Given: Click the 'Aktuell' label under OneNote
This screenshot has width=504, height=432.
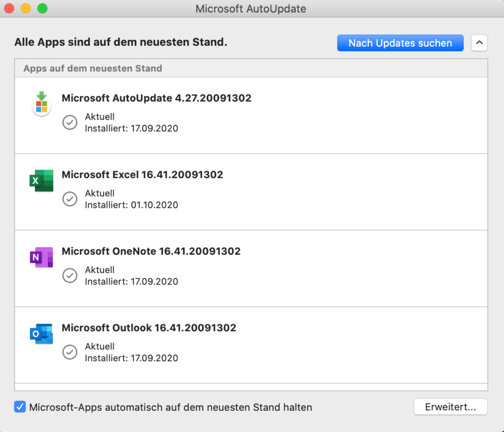Looking at the screenshot, I should [x=100, y=270].
